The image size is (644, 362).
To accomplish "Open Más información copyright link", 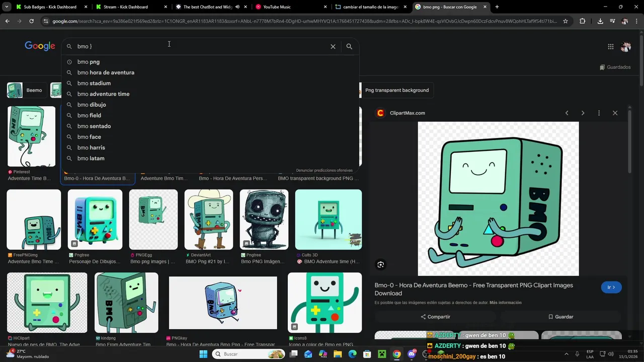I will (x=505, y=303).
